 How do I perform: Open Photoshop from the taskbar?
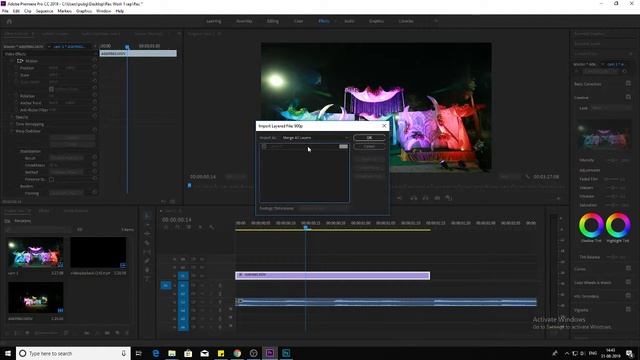286,353
